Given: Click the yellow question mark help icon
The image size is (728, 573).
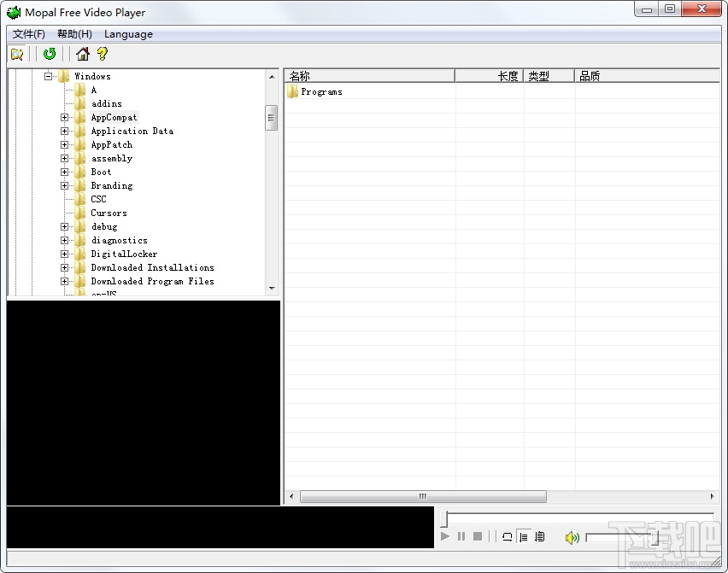Looking at the screenshot, I should pyautogui.click(x=103, y=54).
